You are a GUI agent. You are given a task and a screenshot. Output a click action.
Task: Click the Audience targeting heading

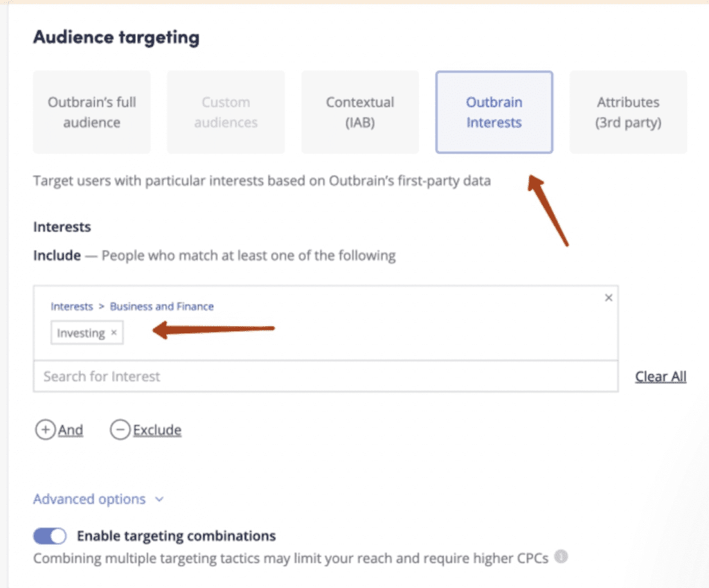[116, 37]
